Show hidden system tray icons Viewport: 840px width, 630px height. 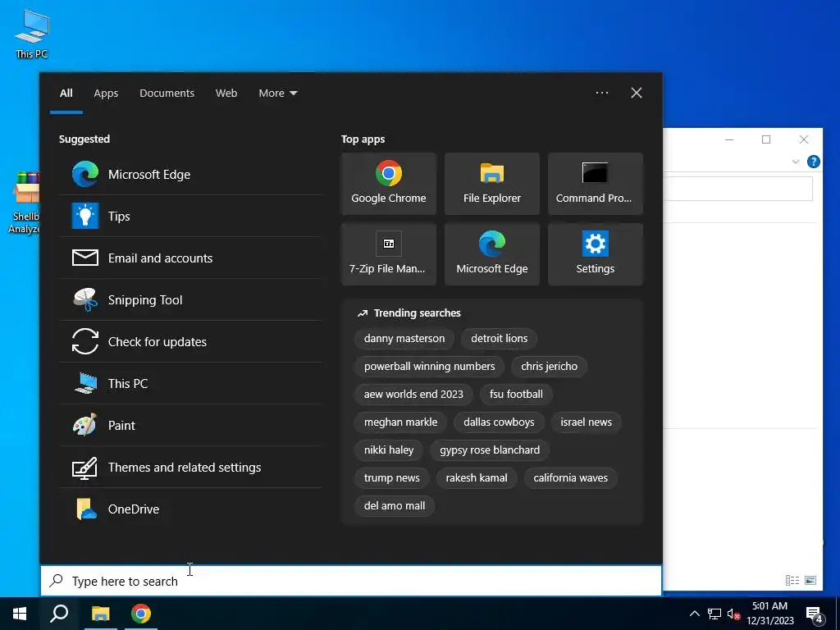(694, 614)
